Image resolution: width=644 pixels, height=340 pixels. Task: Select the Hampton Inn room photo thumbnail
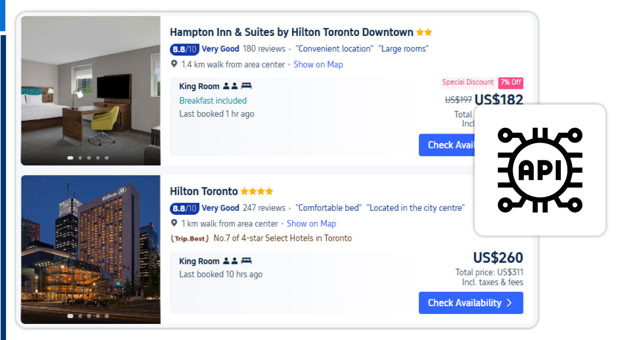click(x=91, y=90)
